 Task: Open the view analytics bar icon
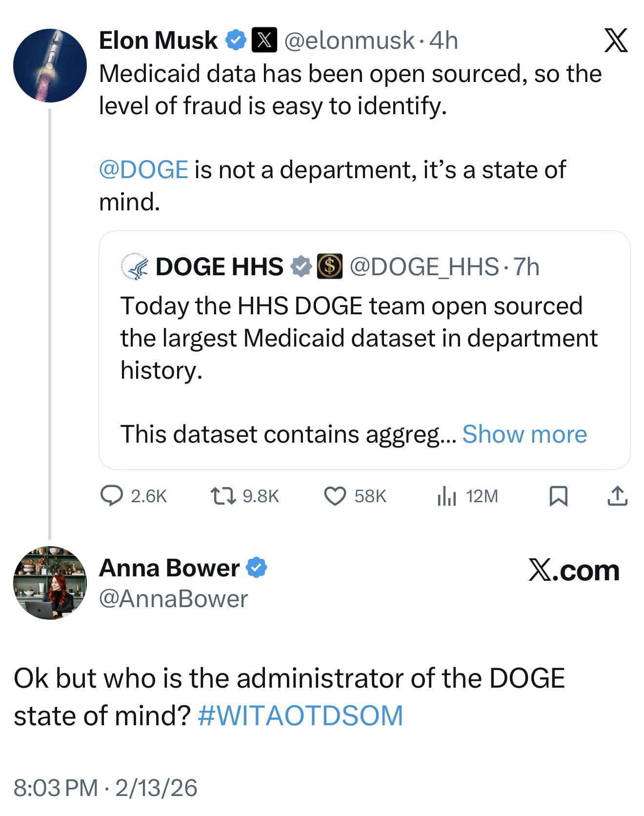(x=446, y=496)
